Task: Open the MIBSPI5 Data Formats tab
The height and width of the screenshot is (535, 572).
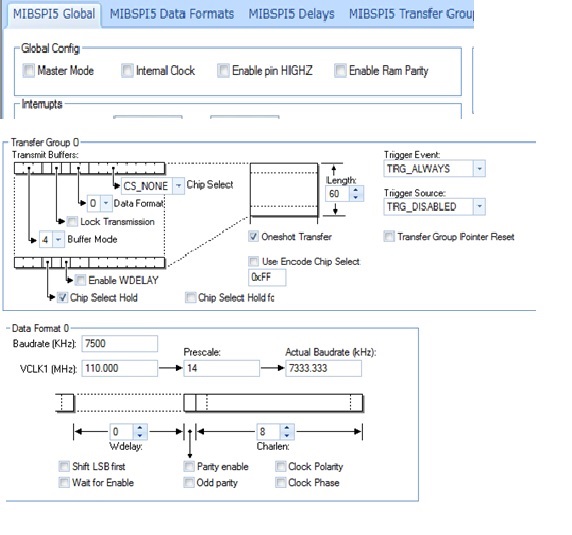Action: tap(172, 15)
